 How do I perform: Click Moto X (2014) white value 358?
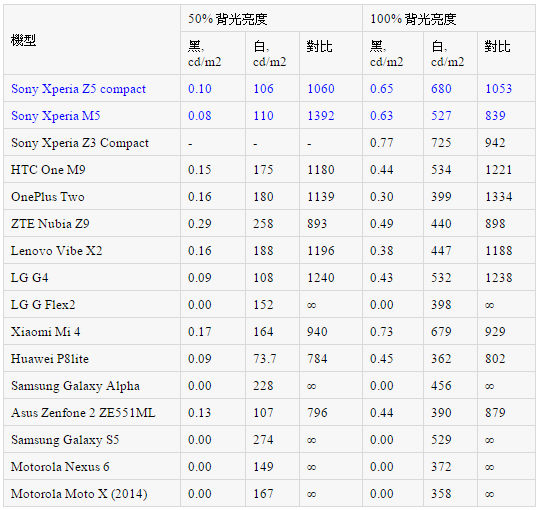click(x=441, y=494)
